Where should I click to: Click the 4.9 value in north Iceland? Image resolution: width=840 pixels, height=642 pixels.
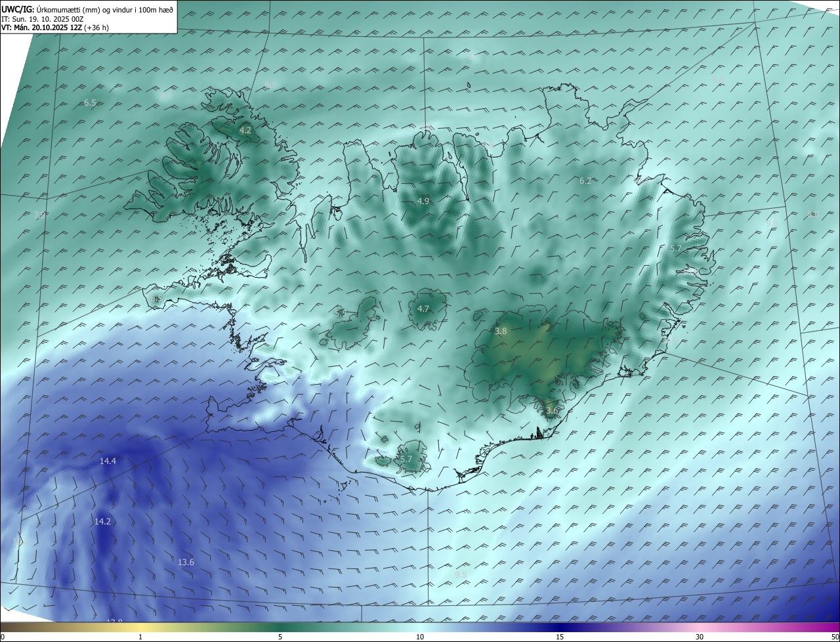pos(423,202)
